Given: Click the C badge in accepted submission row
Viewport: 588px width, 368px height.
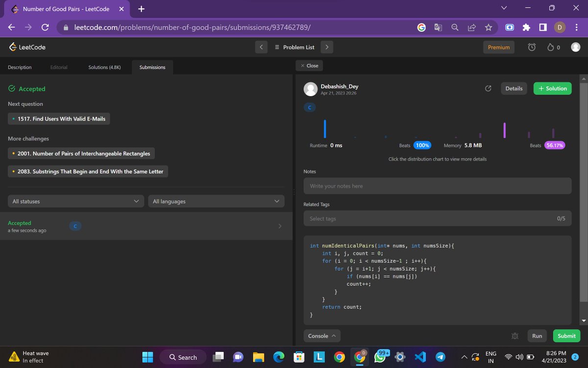Looking at the screenshot, I should (x=75, y=226).
